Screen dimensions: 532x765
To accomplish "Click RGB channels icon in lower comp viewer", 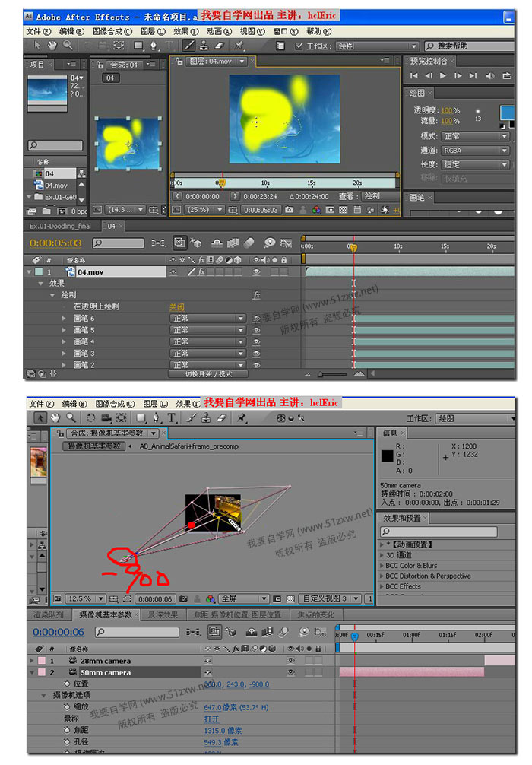I will [x=211, y=598].
